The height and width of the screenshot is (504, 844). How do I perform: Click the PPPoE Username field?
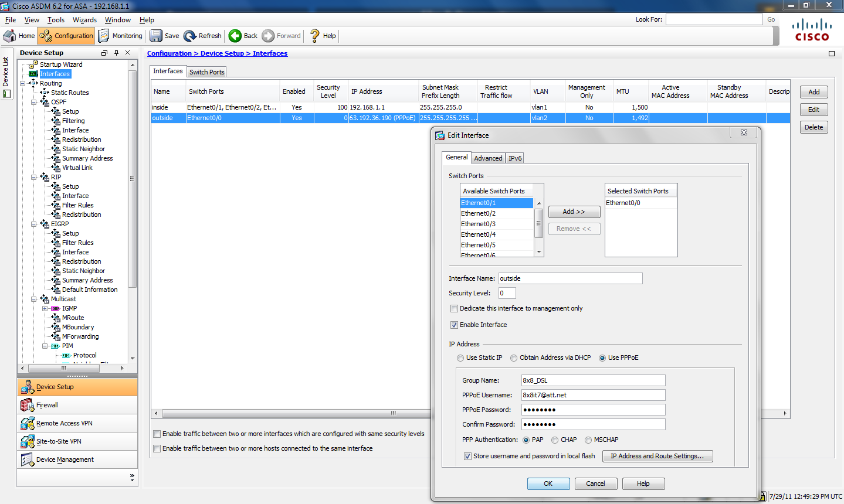tap(594, 395)
